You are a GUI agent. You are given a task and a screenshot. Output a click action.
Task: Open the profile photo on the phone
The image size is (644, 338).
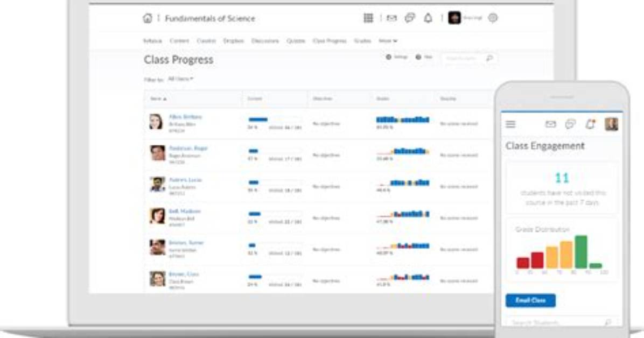(611, 124)
